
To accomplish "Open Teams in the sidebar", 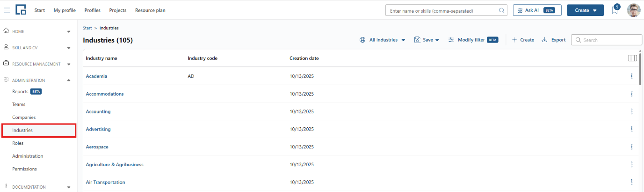I will [x=19, y=104].
